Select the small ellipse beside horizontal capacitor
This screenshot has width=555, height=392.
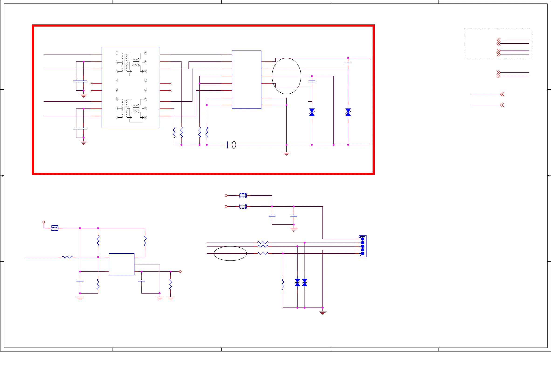coord(234,145)
